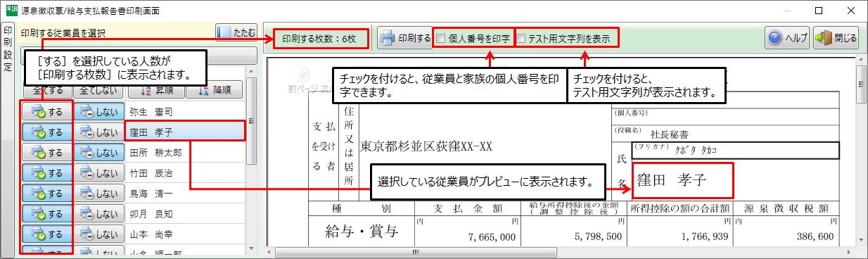Collapse the panel with たたむ button
This screenshot has height=259, width=868.
(236, 33)
